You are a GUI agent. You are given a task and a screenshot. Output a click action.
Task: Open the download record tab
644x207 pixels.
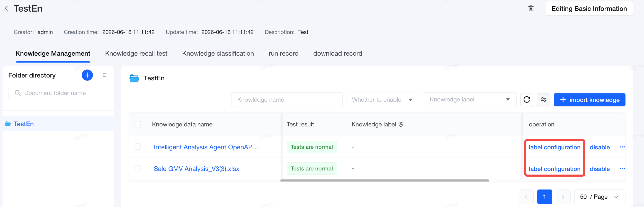(338, 54)
